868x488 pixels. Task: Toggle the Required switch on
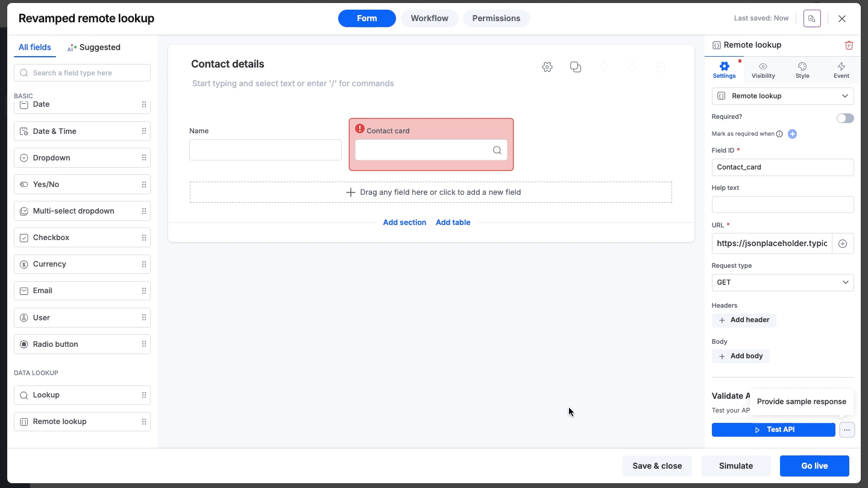[845, 118]
